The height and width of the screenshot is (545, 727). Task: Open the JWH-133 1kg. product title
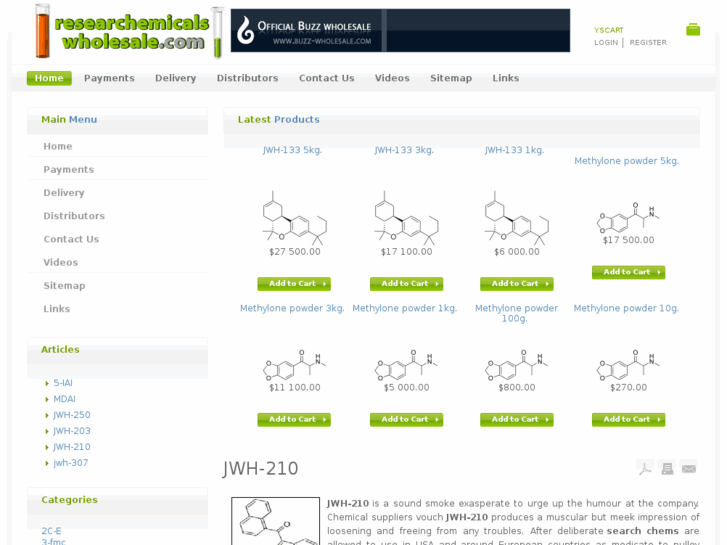click(x=514, y=150)
